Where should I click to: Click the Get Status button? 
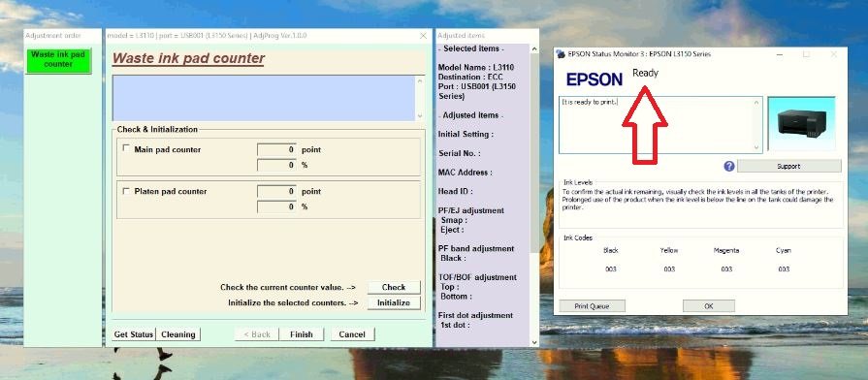[x=134, y=334]
